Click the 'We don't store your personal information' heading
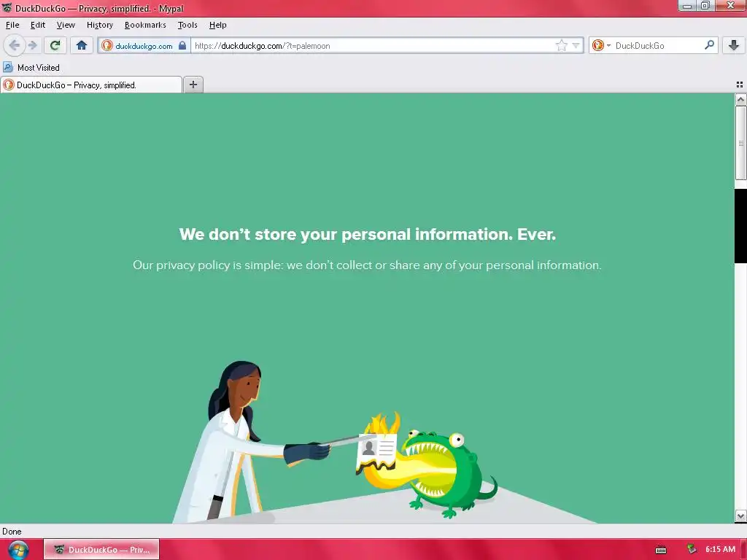The image size is (747, 560). point(368,234)
